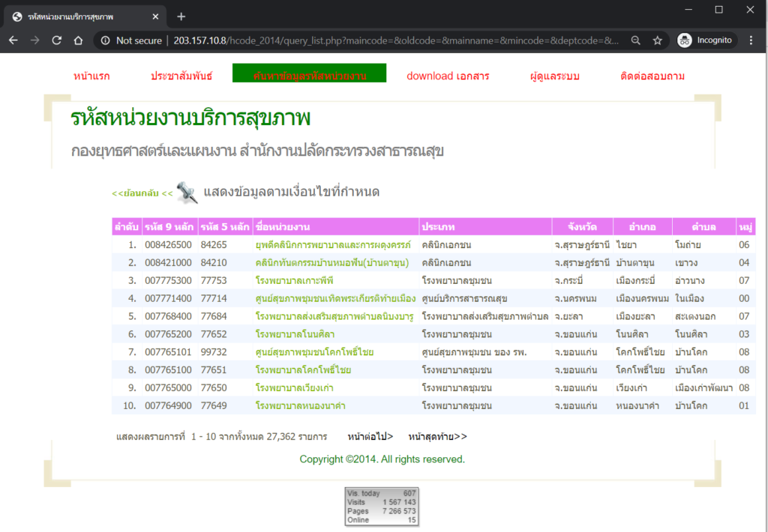Reload the page with refresh icon
768x532 pixels.
tap(56, 40)
